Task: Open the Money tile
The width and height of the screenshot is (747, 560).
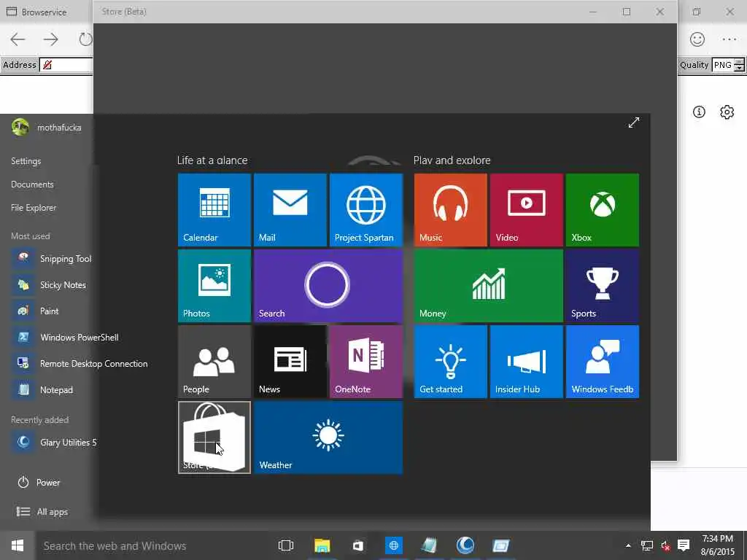Action: [x=489, y=286]
